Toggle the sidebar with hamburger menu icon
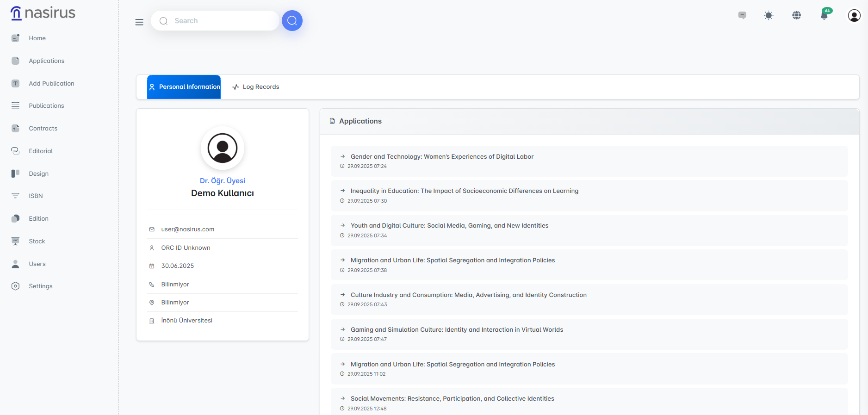 click(x=139, y=22)
